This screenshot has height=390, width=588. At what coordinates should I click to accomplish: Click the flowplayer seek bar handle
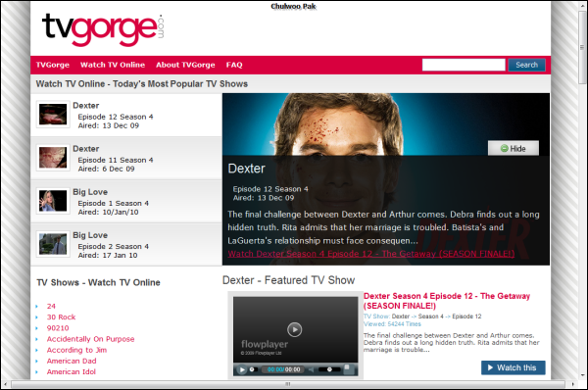[x=252, y=369]
